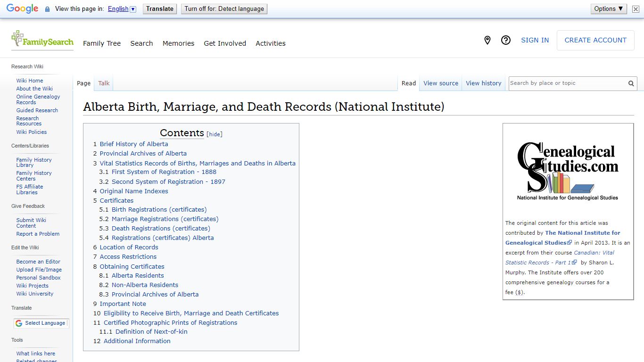This screenshot has height=362, width=644.
Task: Open the View history tab
Action: tap(484, 83)
